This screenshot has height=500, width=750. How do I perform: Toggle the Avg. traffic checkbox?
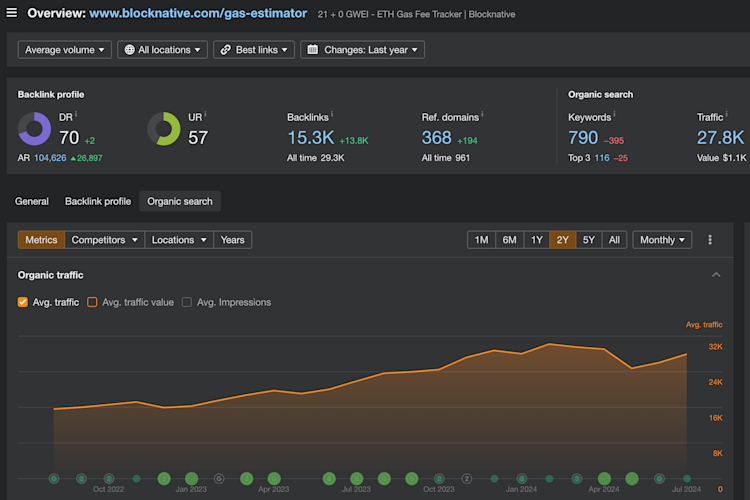tap(22, 302)
